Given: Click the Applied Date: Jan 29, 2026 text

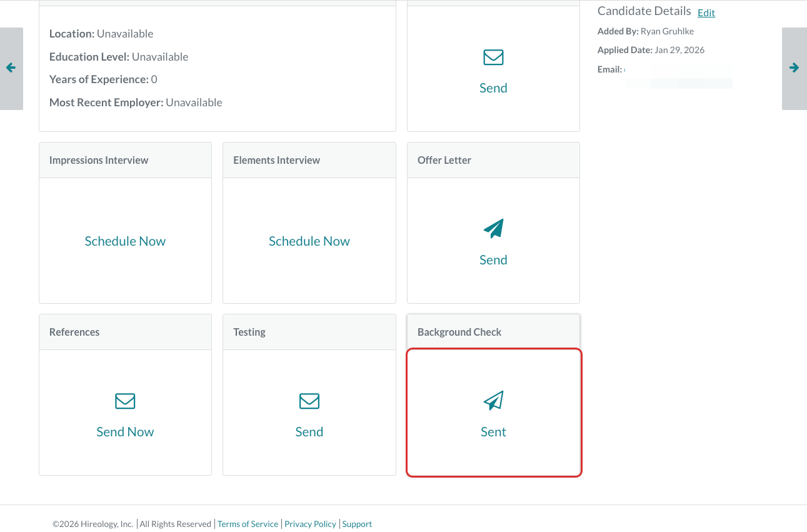Looking at the screenshot, I should (x=651, y=50).
